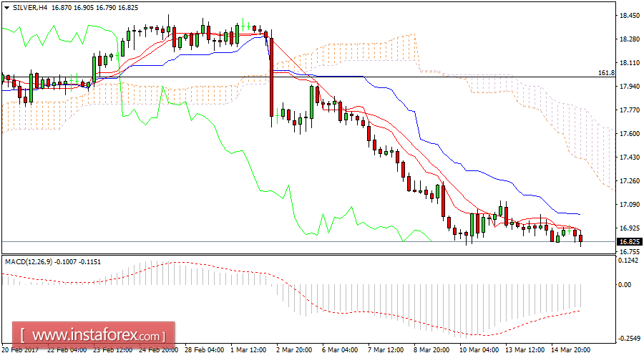Image resolution: width=644 pixels, height=358 pixels.
Task: Click the 22 Feb 04:00 time label
Action: click(67, 350)
